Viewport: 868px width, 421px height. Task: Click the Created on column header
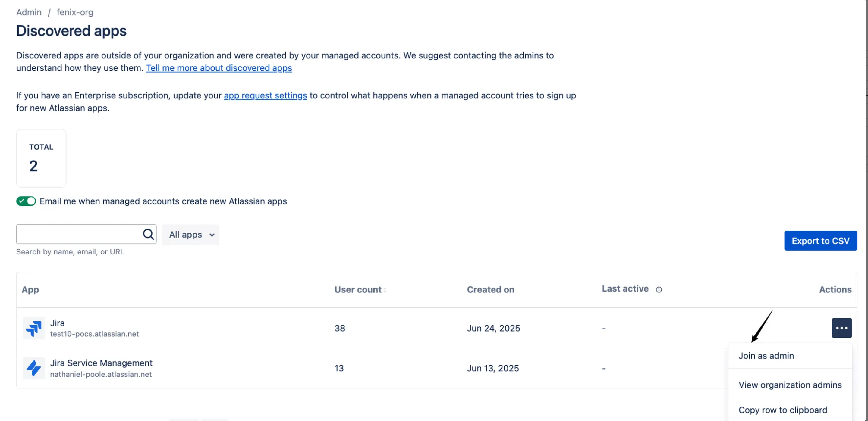(x=490, y=290)
